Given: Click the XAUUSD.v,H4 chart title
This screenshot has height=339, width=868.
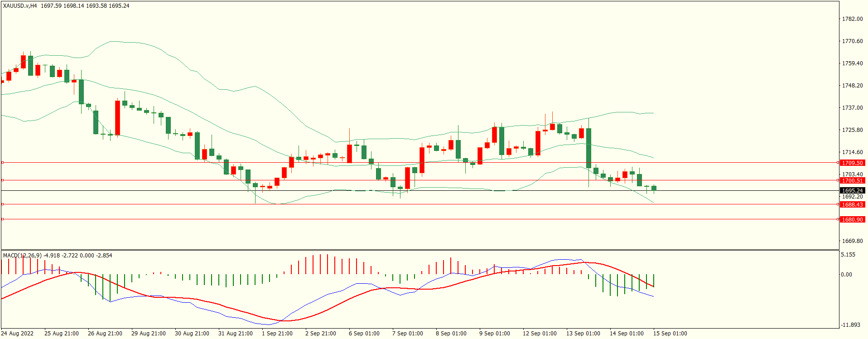Looking at the screenshot, I should [x=20, y=6].
